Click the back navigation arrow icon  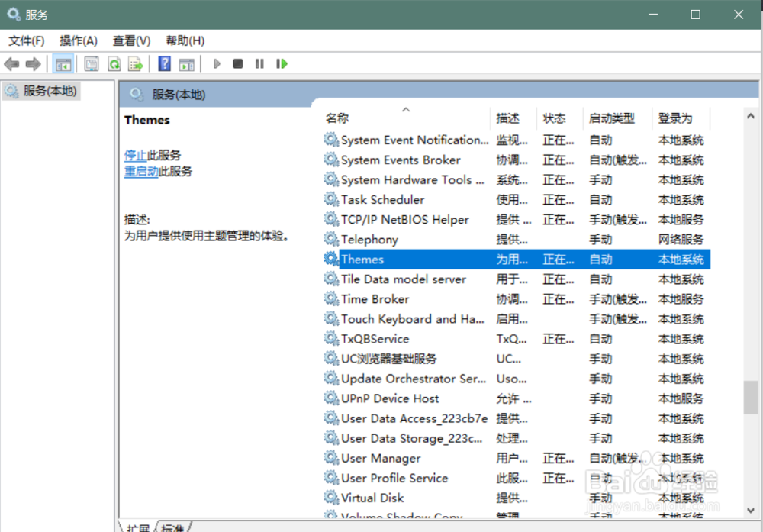[x=11, y=63]
